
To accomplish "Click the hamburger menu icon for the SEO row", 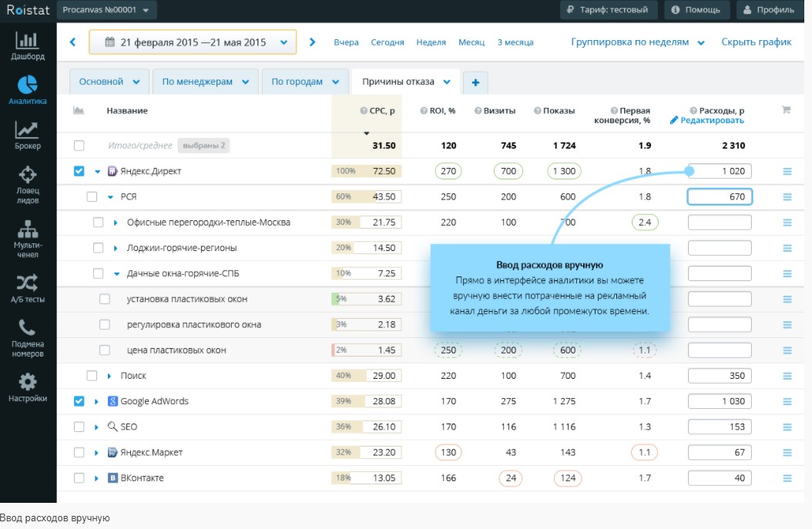I will [787, 427].
